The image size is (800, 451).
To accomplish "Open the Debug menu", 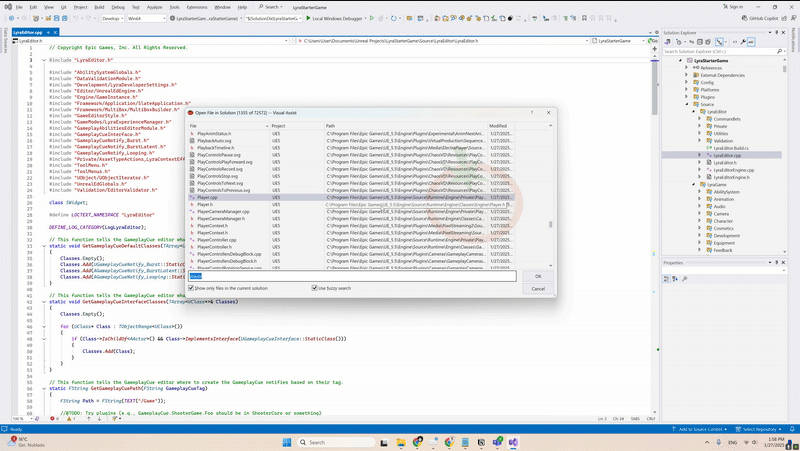I will 118,7.
